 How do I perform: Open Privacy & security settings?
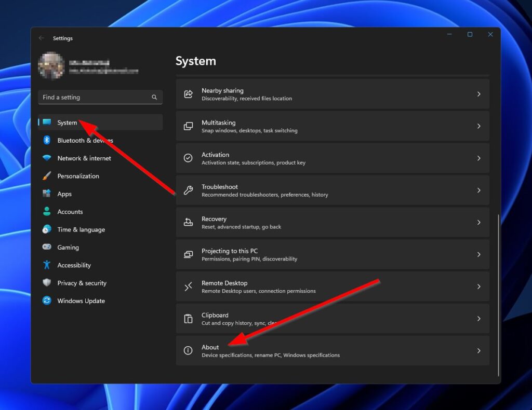click(x=80, y=283)
